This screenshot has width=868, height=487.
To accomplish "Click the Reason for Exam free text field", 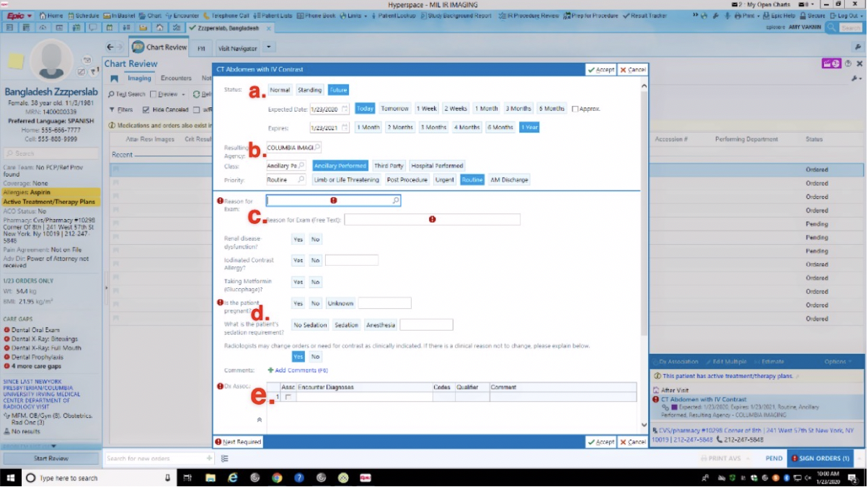I will coord(432,220).
